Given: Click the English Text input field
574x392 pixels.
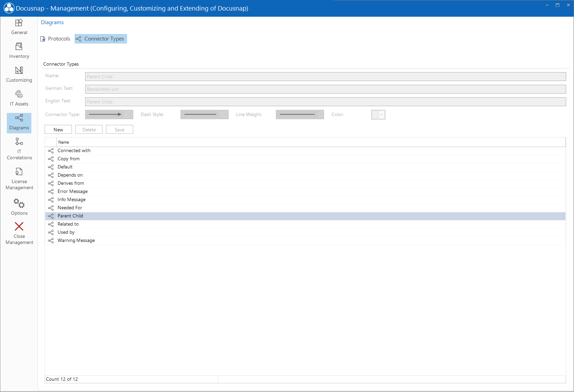Looking at the screenshot, I should coord(325,102).
